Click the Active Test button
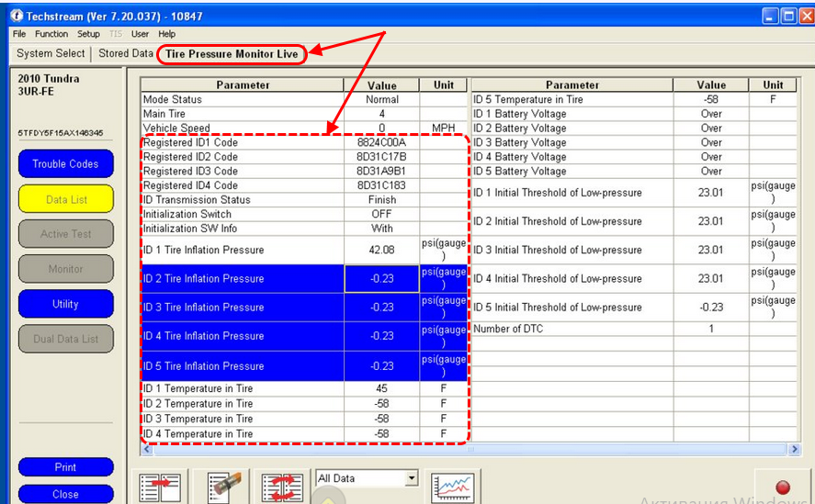The height and width of the screenshot is (504, 815). pos(65,234)
